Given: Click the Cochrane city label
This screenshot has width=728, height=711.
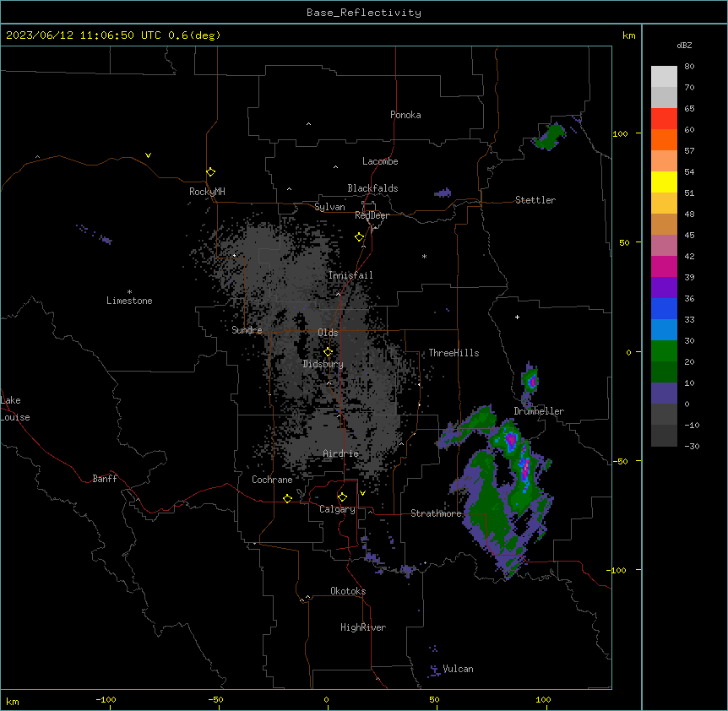Looking at the screenshot, I should pos(272,480).
